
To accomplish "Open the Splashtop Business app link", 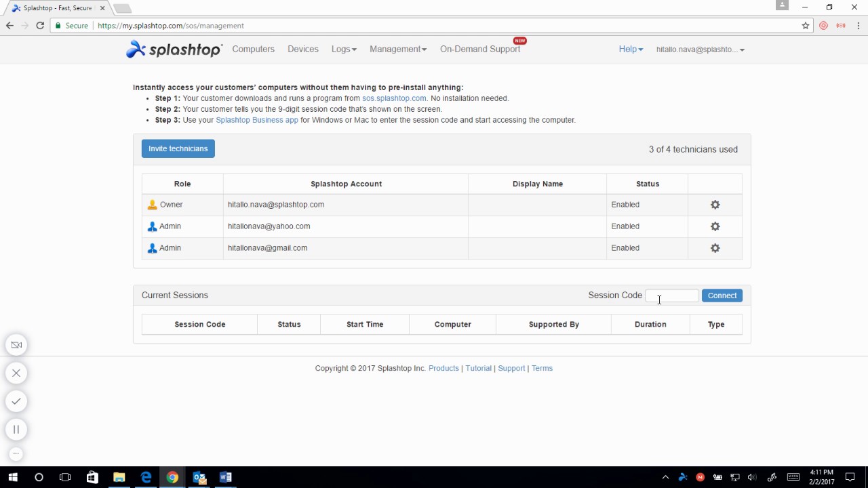I will (257, 120).
